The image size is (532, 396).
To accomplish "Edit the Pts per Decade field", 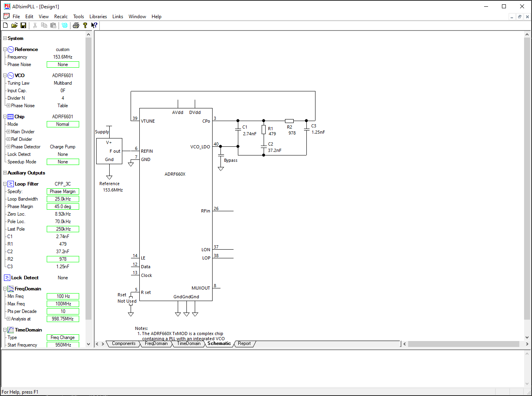I will coord(63,311).
